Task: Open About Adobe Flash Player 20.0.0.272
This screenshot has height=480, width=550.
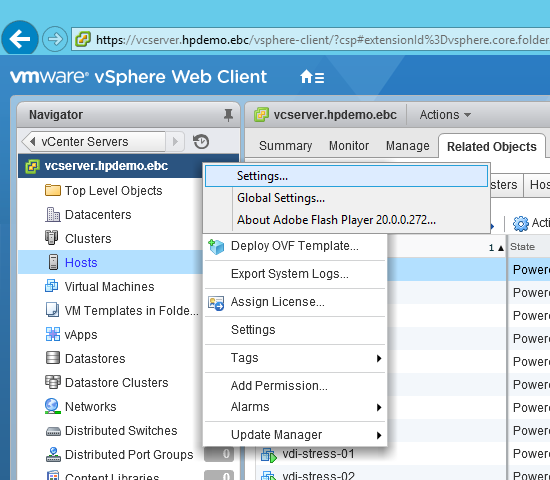Action: click(x=346, y=220)
